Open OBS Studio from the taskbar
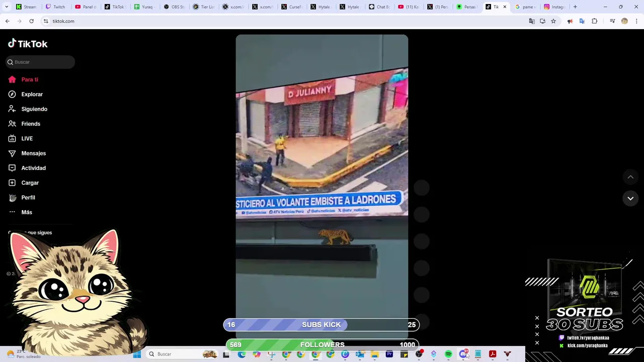This screenshot has width=644, height=362. point(419,354)
